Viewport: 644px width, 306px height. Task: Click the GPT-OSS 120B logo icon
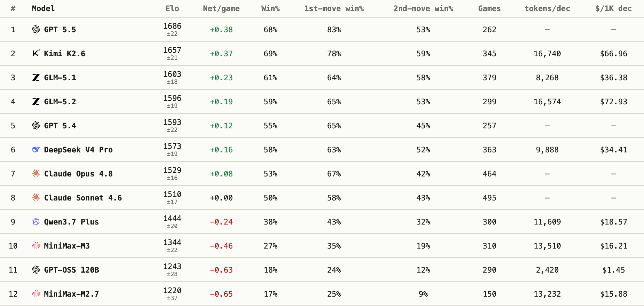click(36, 270)
